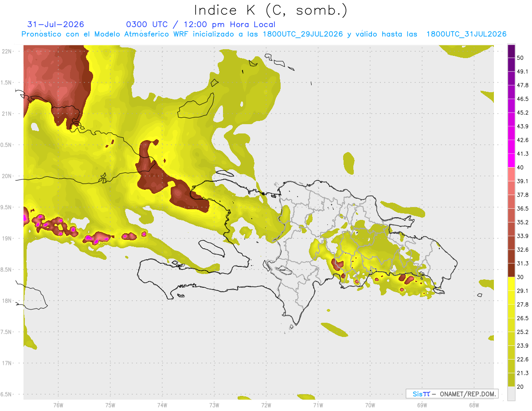Screen dimensions: 532x411
Task: Click the legend value "50"
Action: point(521,58)
